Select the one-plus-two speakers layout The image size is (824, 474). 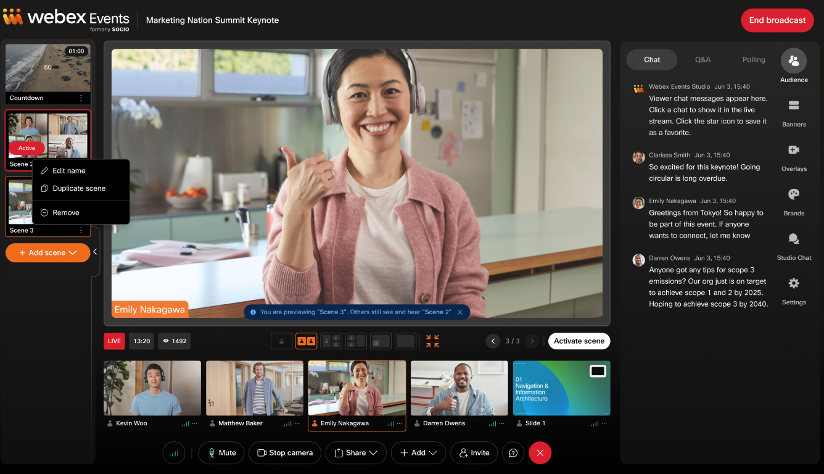(x=331, y=341)
